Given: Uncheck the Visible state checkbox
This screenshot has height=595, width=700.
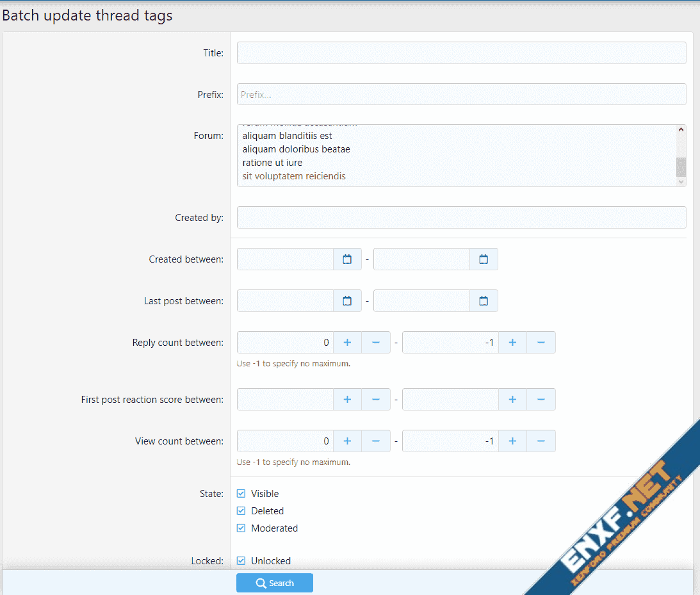Looking at the screenshot, I should click(x=241, y=494).
